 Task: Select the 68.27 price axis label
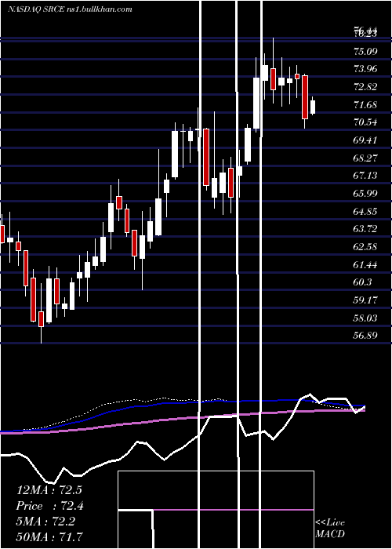pos(366,158)
